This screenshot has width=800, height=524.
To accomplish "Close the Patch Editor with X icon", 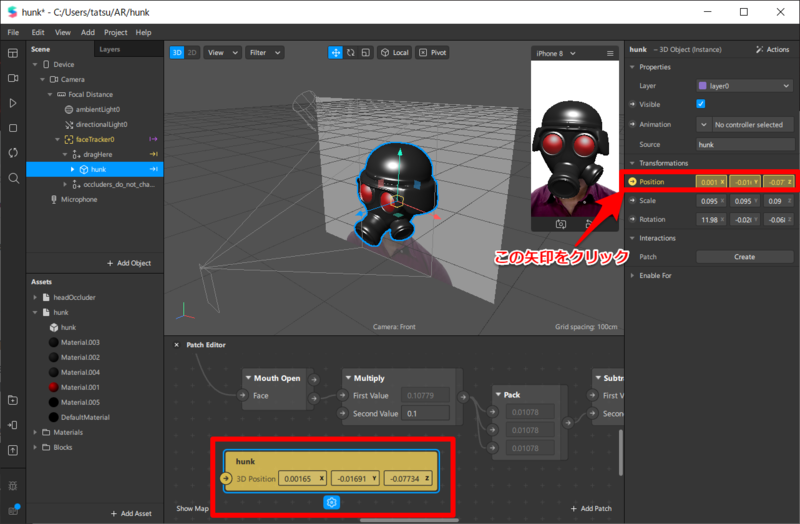I will [x=177, y=345].
